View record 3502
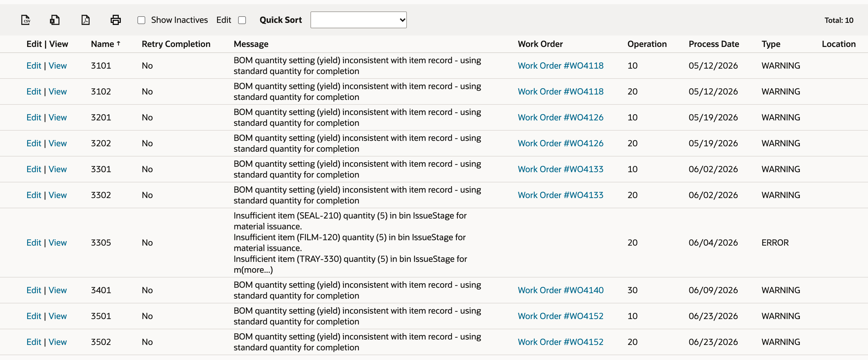 [x=58, y=342]
